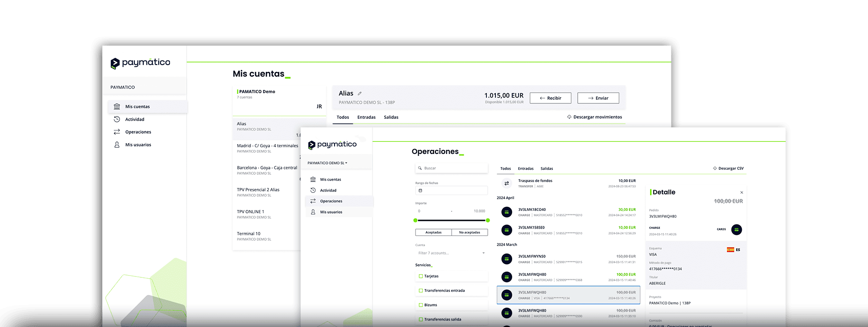Screen dimensions: 868x327
Task: Select TPV Presencial 2 Alias account
Action: click(268, 192)
